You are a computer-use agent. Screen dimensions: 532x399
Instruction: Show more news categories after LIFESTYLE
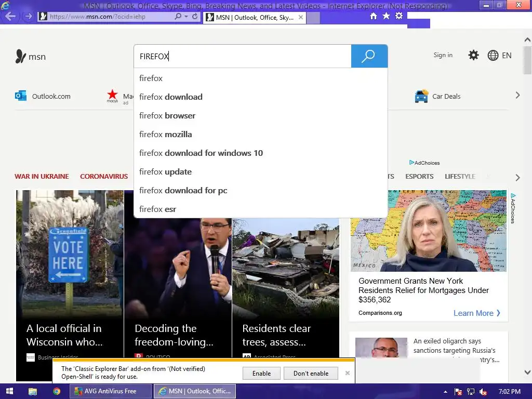(x=517, y=178)
